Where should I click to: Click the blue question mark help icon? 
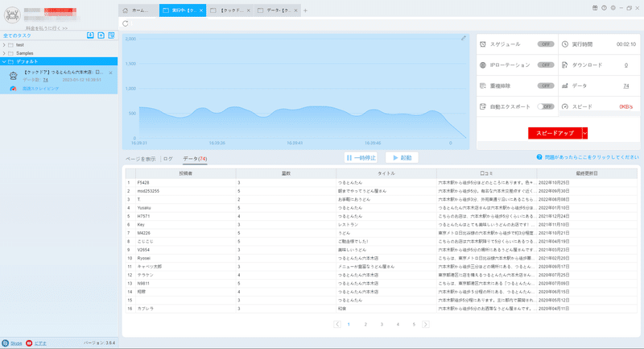[539, 157]
